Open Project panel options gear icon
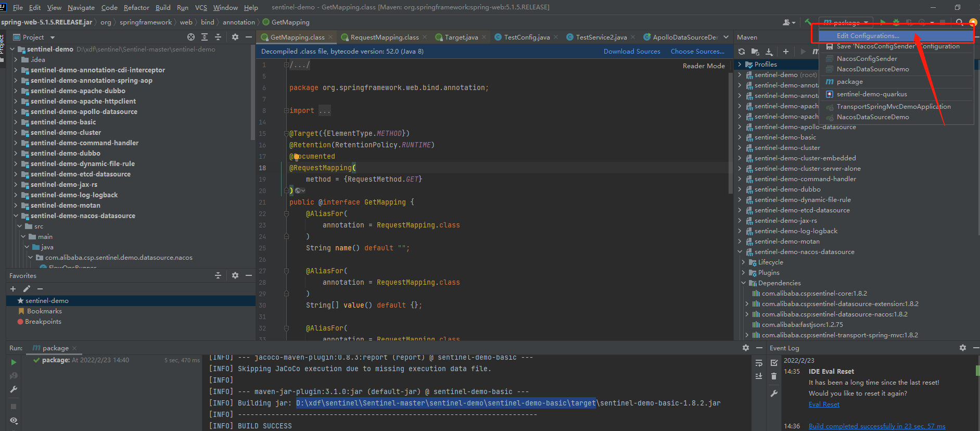 tap(235, 37)
